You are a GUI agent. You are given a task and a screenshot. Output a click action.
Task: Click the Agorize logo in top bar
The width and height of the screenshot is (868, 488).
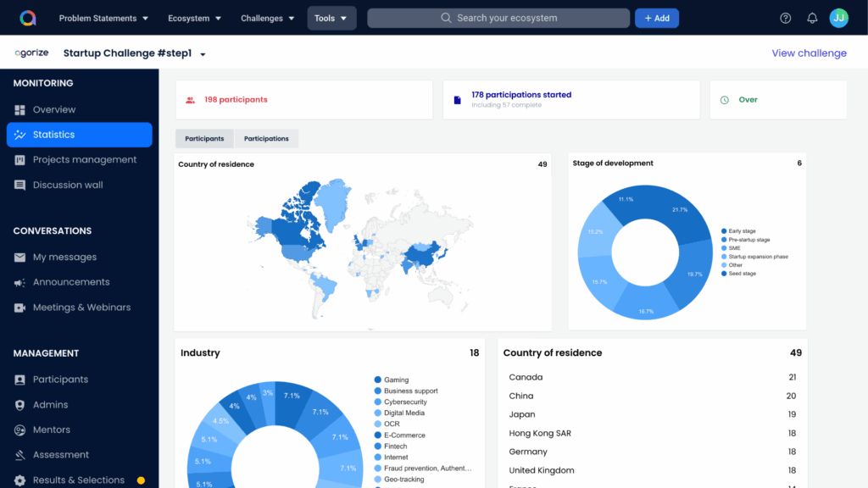[x=28, y=18]
